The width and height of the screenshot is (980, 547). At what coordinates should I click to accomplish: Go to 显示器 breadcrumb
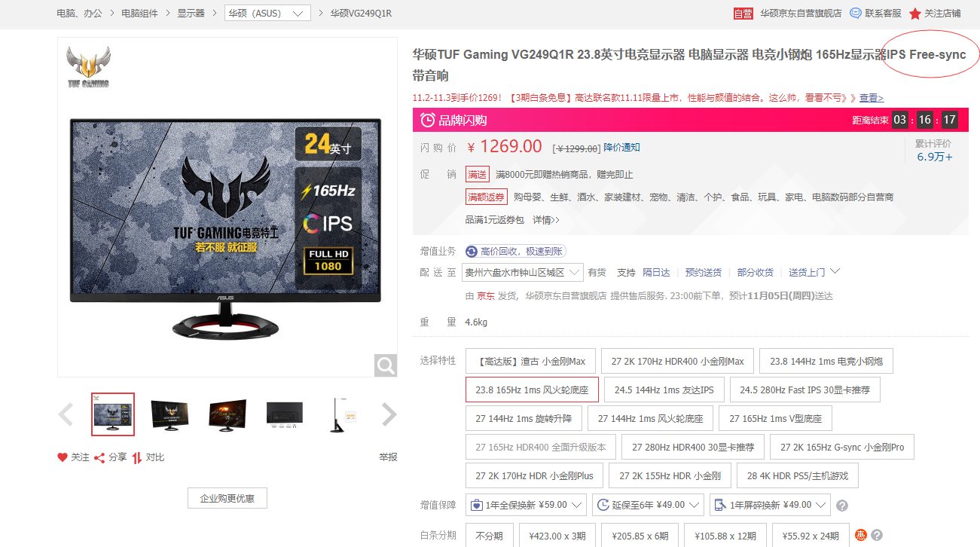(x=191, y=14)
